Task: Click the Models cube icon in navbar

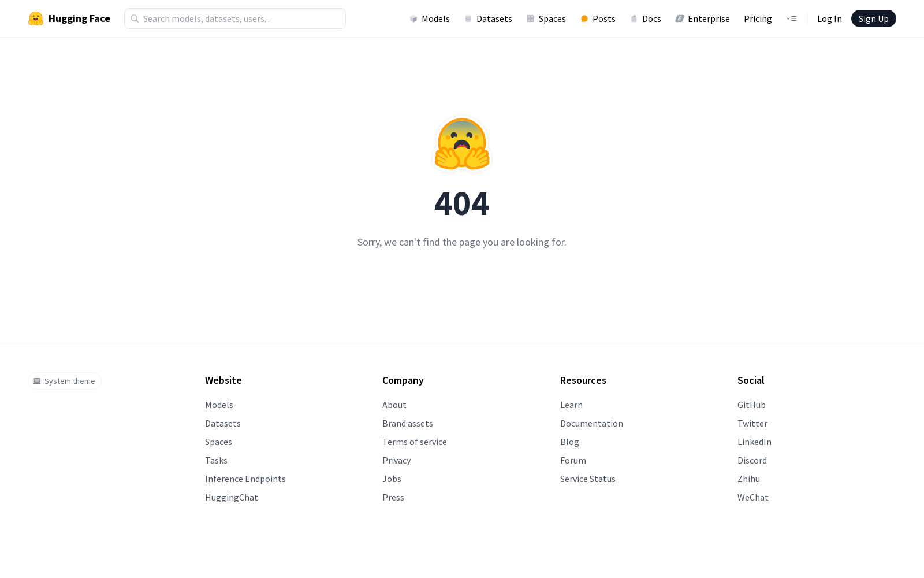Action: [413, 19]
